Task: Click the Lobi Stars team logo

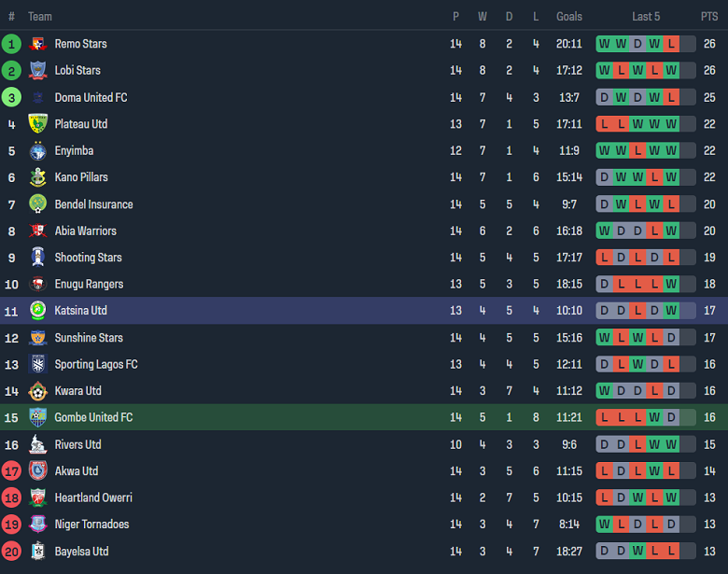Action: pyautogui.click(x=38, y=71)
